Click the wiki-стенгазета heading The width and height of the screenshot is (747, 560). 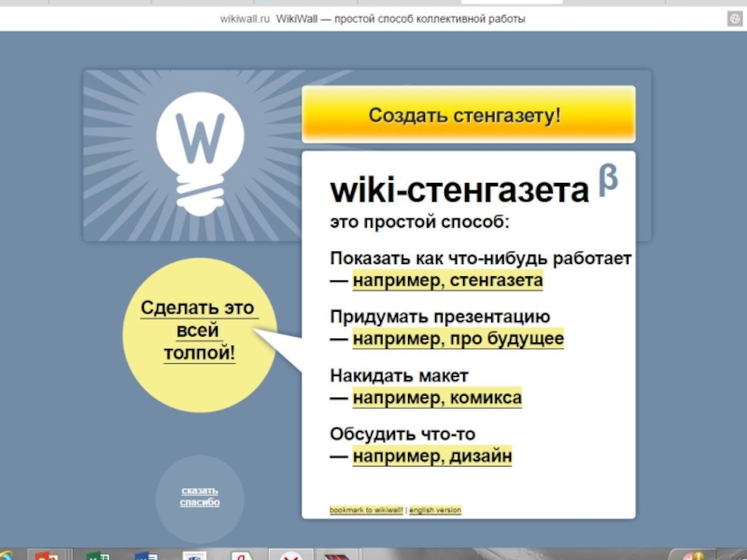459,190
